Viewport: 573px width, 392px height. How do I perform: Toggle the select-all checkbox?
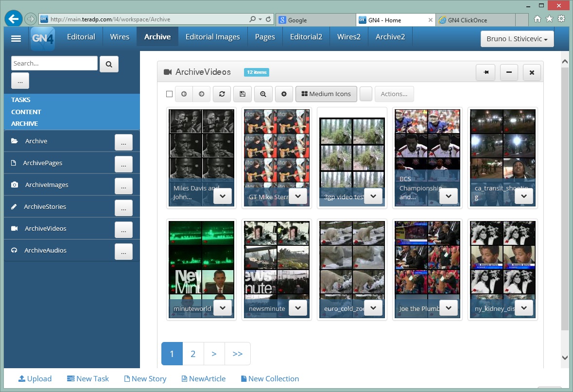pyautogui.click(x=169, y=94)
